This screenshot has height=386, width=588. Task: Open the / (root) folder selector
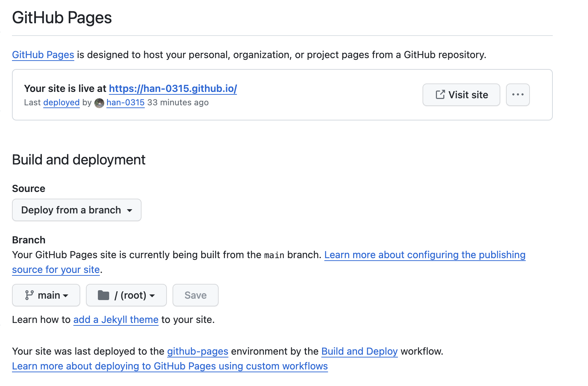coord(126,295)
